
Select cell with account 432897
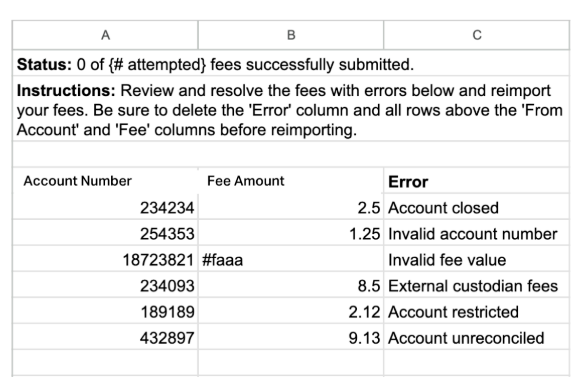tap(105, 337)
